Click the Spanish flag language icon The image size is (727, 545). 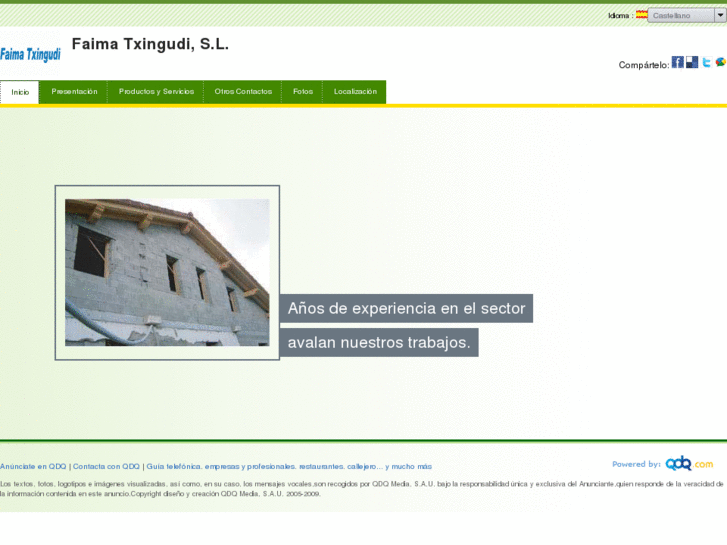click(641, 15)
